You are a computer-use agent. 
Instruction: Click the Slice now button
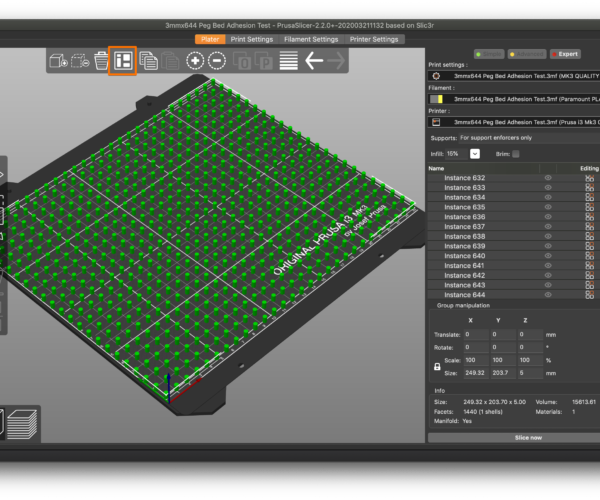tap(514, 438)
